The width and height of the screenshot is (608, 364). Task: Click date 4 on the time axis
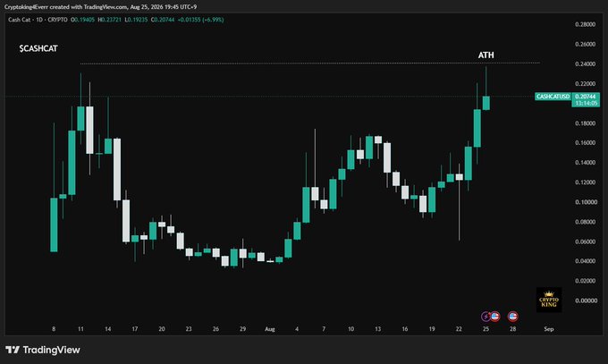point(297,329)
